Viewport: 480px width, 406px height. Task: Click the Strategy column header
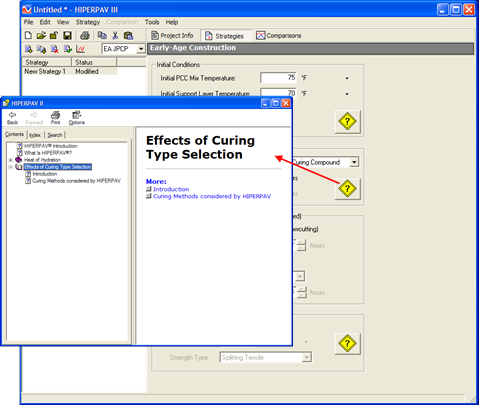47,62
